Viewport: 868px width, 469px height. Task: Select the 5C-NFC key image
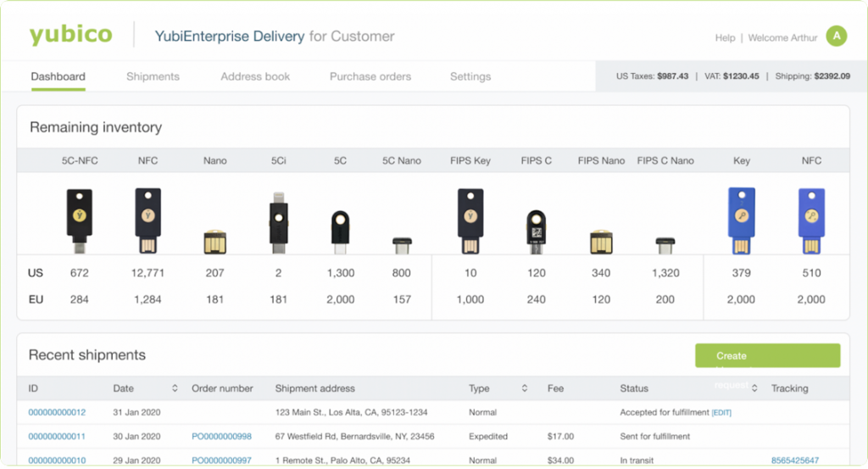tap(80, 221)
